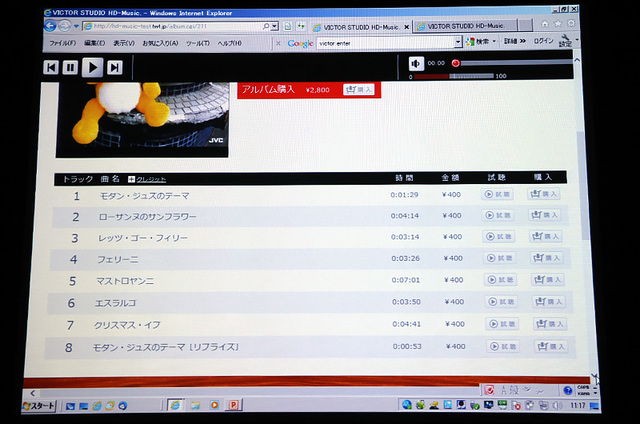Open the 編集(E) menu
640x424 pixels.
point(95,43)
